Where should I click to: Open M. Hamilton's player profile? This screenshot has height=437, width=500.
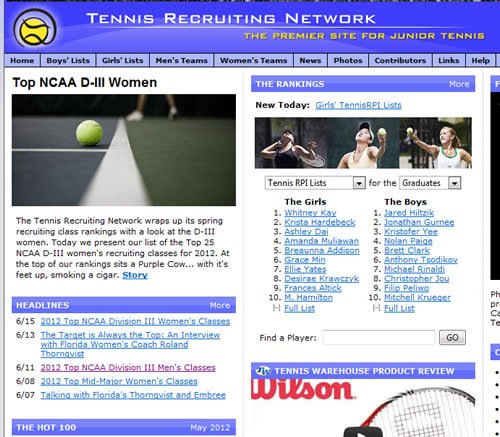[308, 297]
